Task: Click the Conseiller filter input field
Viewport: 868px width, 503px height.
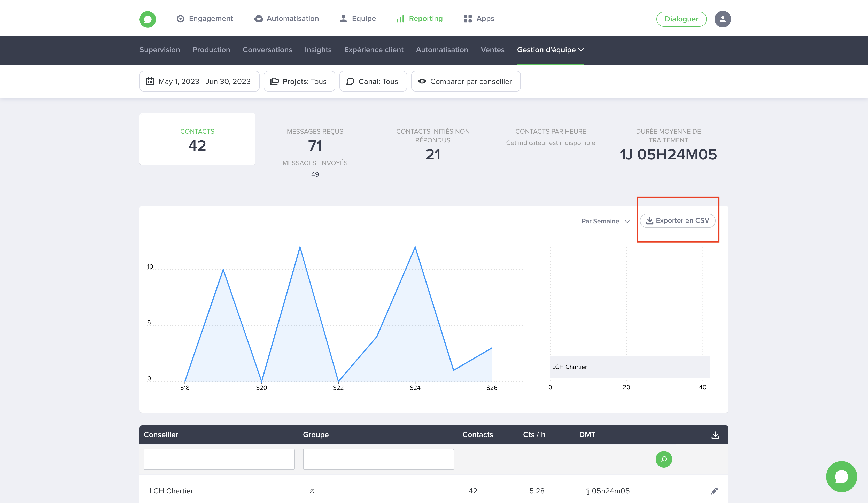Action: click(x=219, y=459)
